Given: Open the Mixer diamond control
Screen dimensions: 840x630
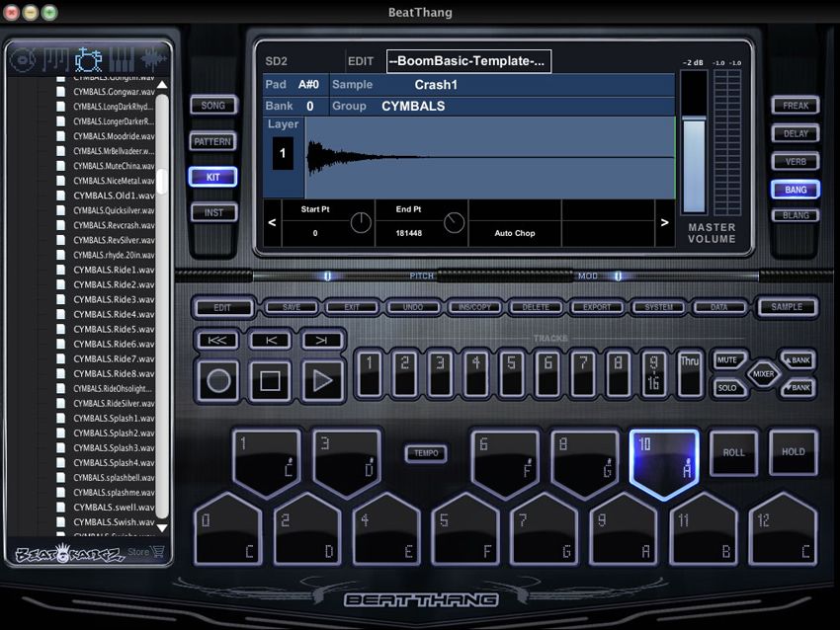Looking at the screenshot, I should point(764,373).
